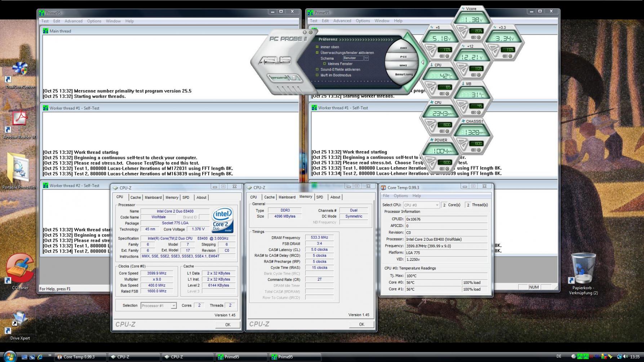
Task: Toggle the 'immer oben' checkbox
Action: pos(317,47)
